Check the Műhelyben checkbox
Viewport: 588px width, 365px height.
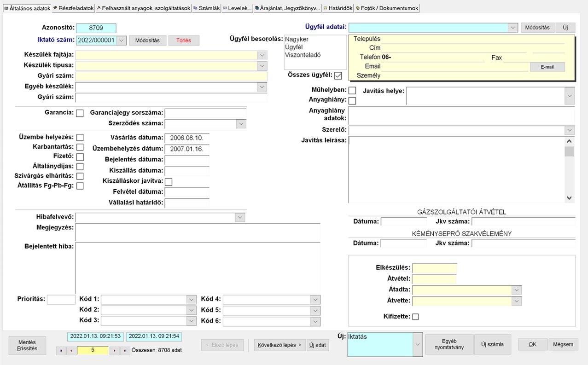point(352,91)
